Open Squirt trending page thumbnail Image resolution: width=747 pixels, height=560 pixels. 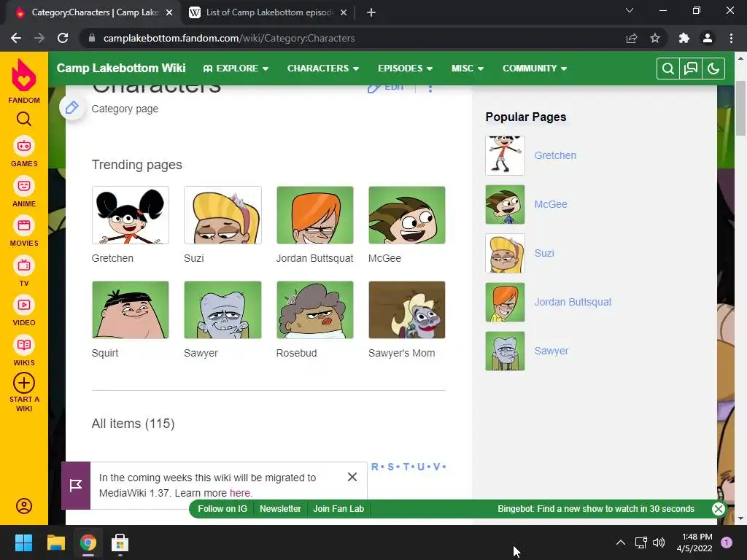point(130,310)
